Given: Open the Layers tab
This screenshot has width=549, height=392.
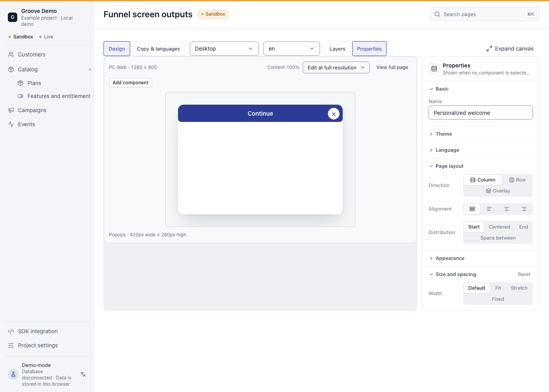Looking at the screenshot, I should 338,49.
